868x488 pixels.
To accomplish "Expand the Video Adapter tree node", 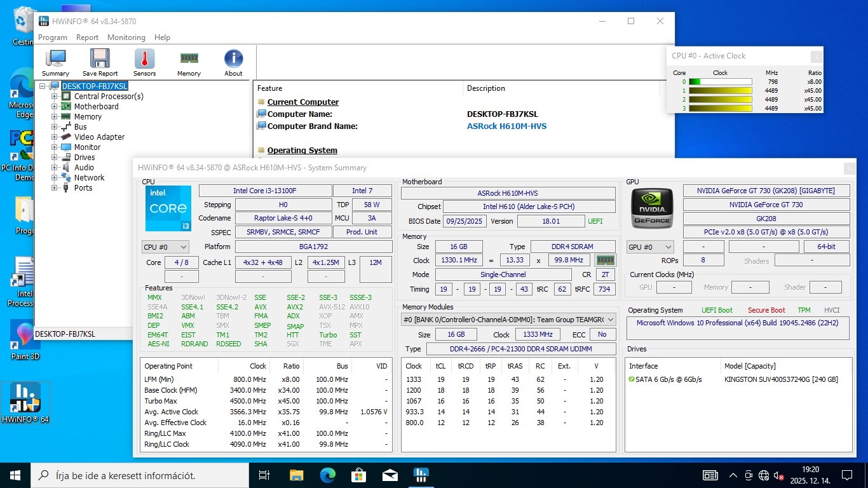I will tap(55, 137).
